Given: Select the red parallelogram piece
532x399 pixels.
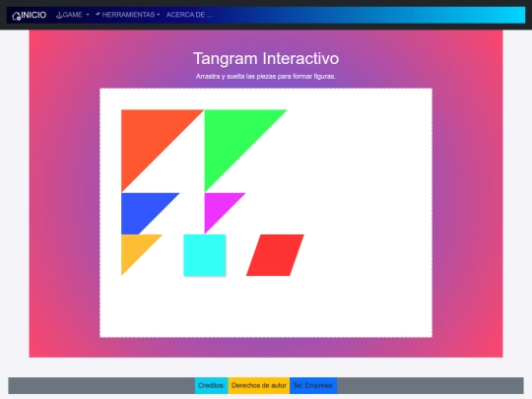Looking at the screenshot, I should pyautogui.click(x=275, y=255).
